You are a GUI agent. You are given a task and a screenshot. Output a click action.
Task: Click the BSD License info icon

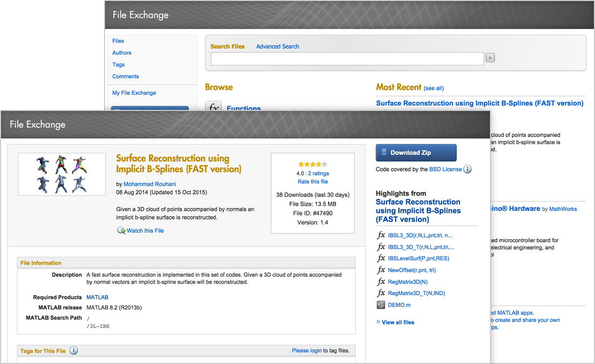pos(467,169)
